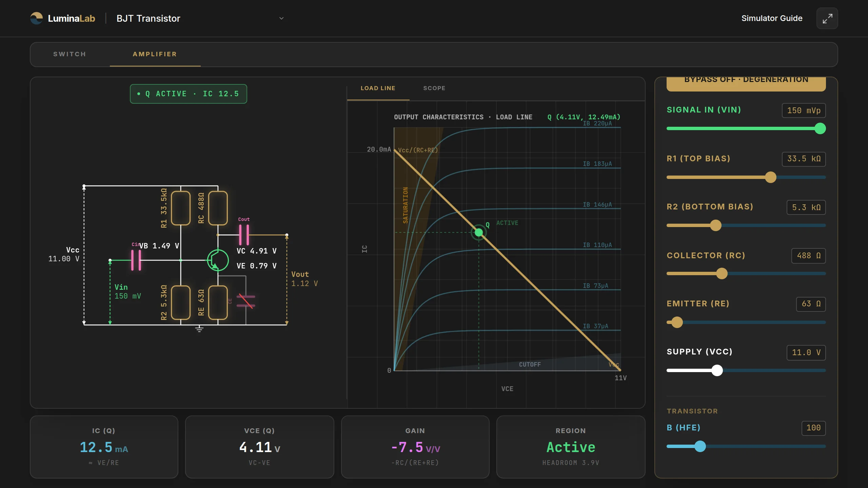Click the 'VB 1.49 V' label
The width and height of the screenshot is (868, 488).
click(x=159, y=246)
